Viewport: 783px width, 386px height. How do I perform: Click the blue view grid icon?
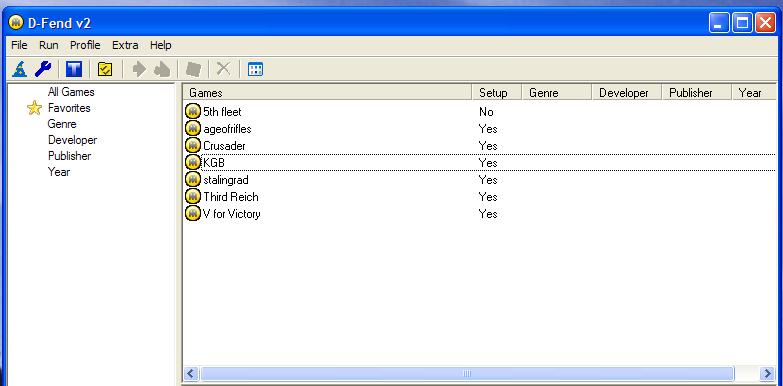pyautogui.click(x=255, y=69)
